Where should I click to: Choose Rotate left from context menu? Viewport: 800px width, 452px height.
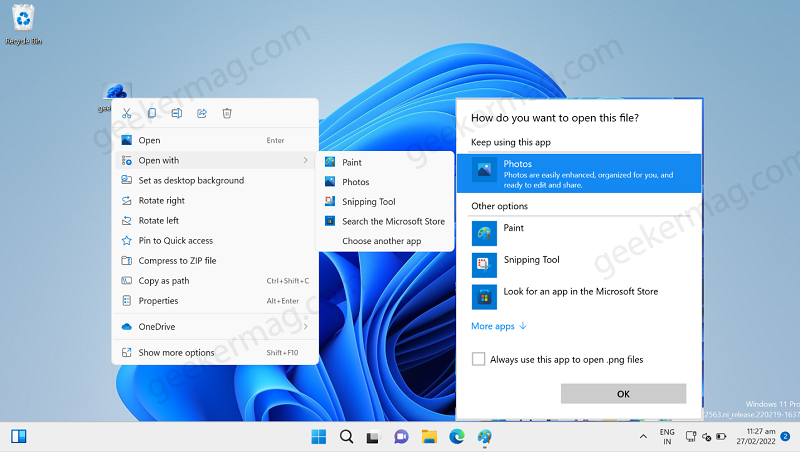click(x=215, y=220)
